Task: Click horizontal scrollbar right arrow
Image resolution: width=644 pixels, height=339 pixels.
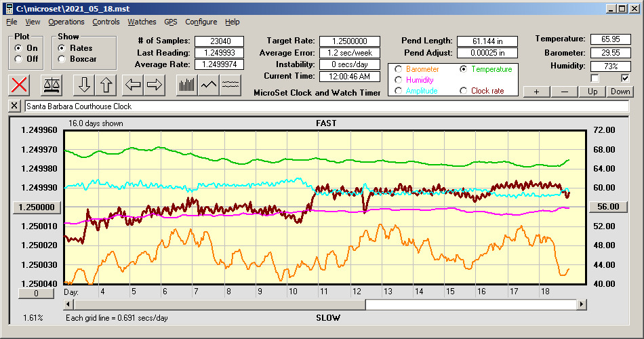Action: pyautogui.click(x=581, y=304)
